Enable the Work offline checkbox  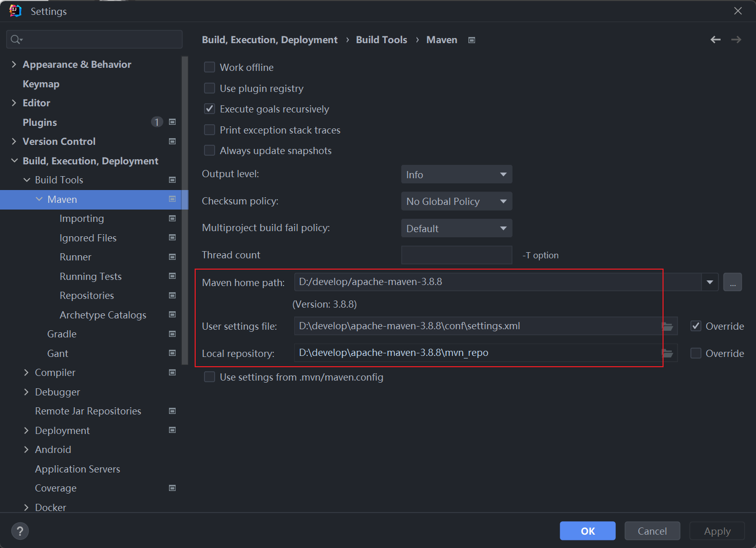[210, 67]
